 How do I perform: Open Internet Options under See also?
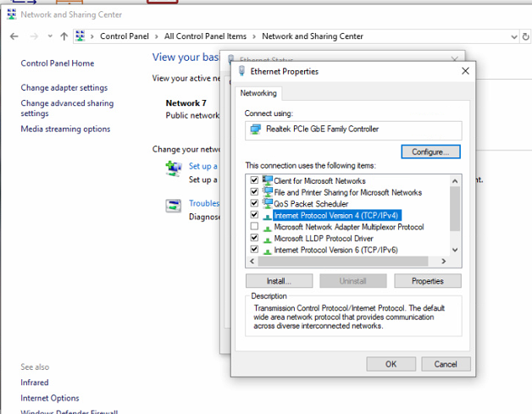(x=50, y=398)
